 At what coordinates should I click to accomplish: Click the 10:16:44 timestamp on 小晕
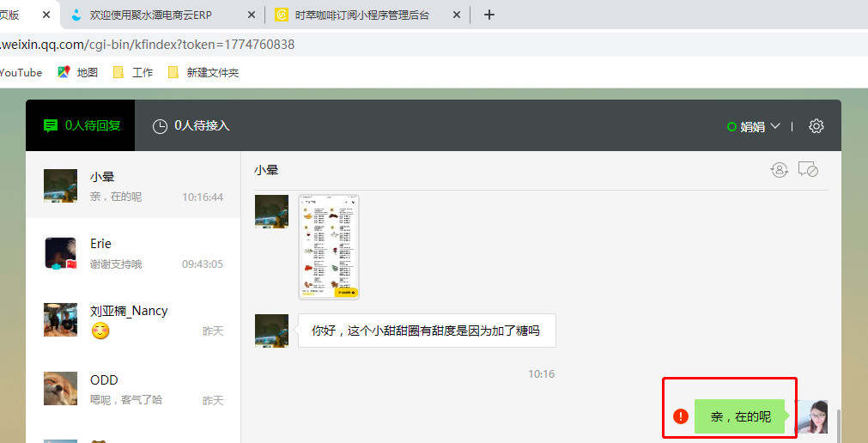point(203,197)
